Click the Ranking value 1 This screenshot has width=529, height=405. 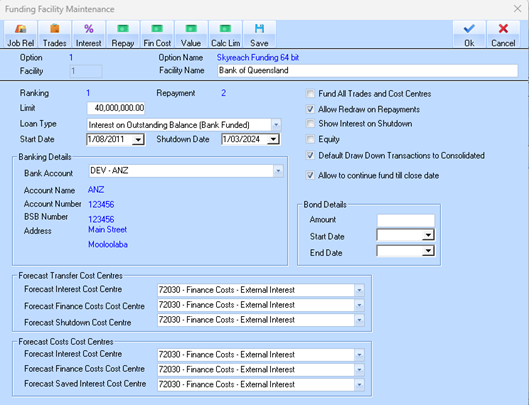(x=88, y=93)
